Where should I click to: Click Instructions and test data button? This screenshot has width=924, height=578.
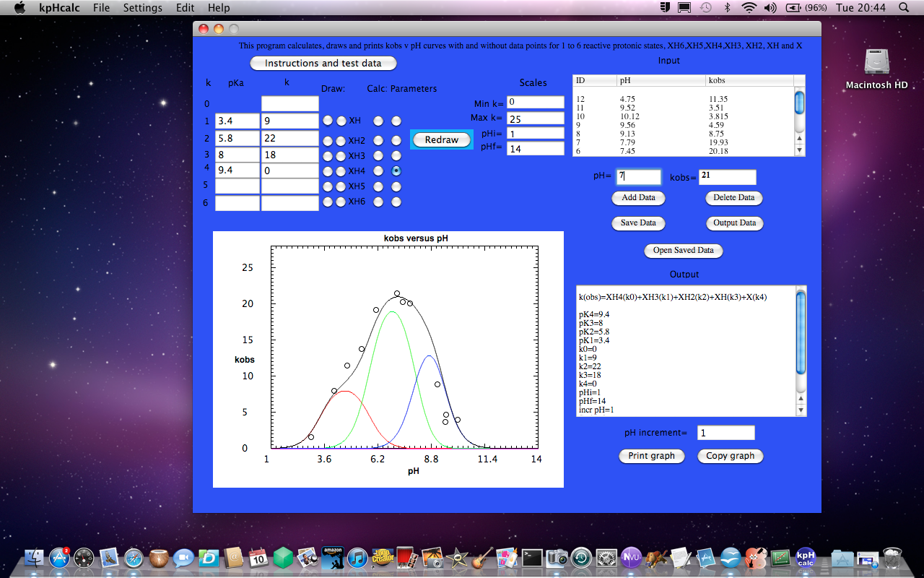click(323, 64)
